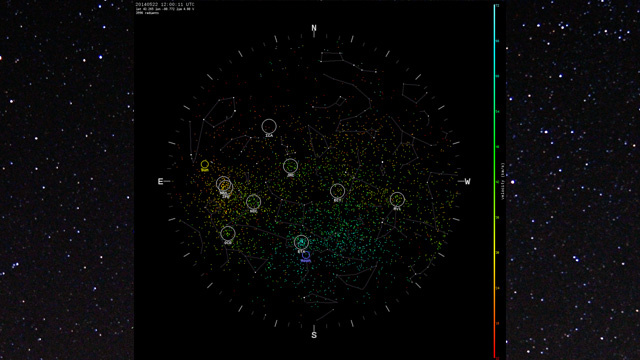This screenshot has width=640, height=360.
Task: Click the radiant circle closest to W
Action: 397,200
